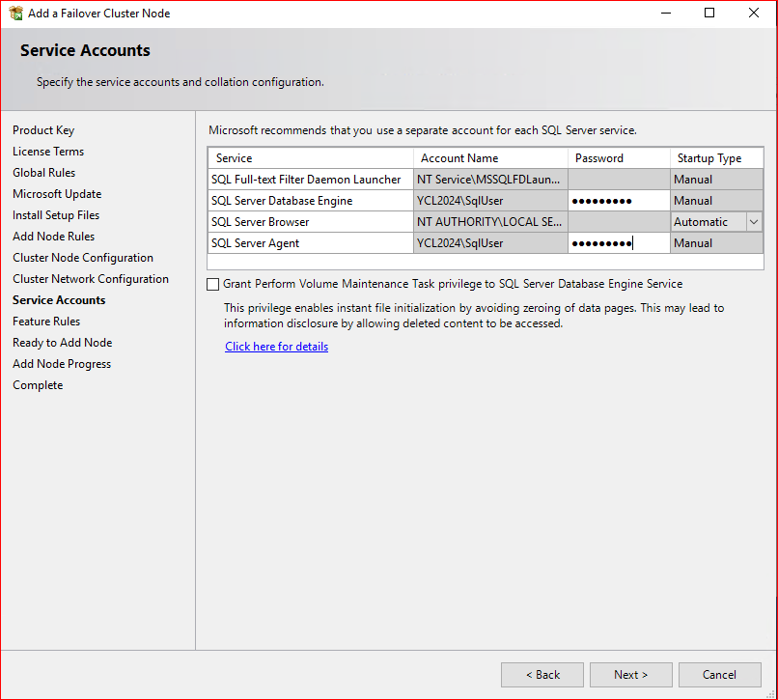Select Service Accounts step in sidebar
This screenshot has height=700, width=778.
click(x=59, y=300)
